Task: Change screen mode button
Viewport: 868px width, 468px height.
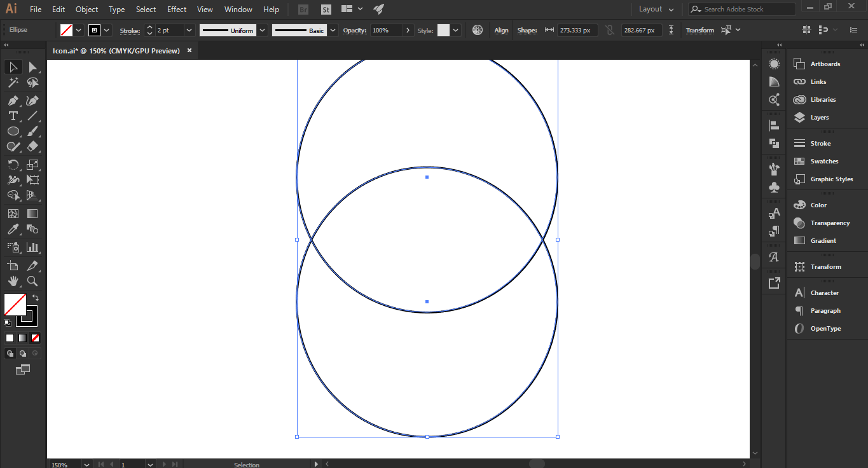Action: (x=23, y=369)
